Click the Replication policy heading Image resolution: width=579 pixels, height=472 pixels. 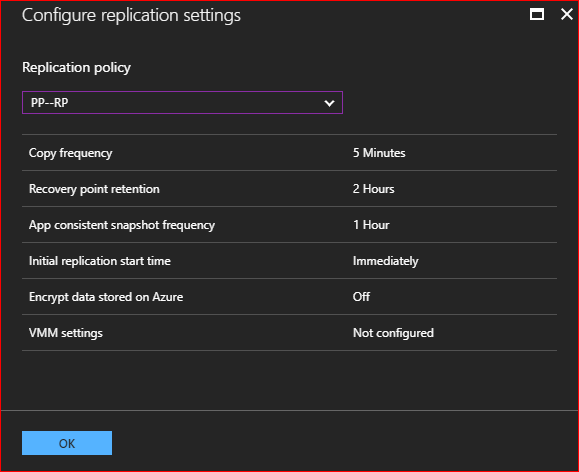[76, 67]
